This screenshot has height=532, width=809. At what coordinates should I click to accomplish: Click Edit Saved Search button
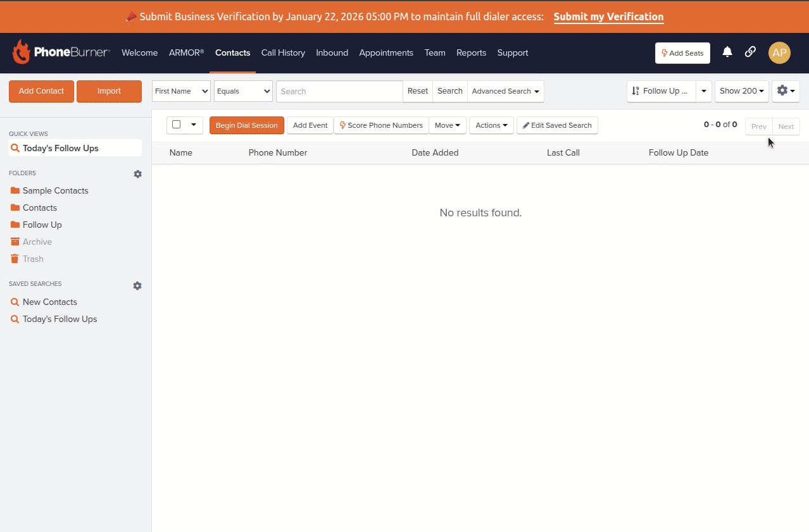(x=557, y=125)
